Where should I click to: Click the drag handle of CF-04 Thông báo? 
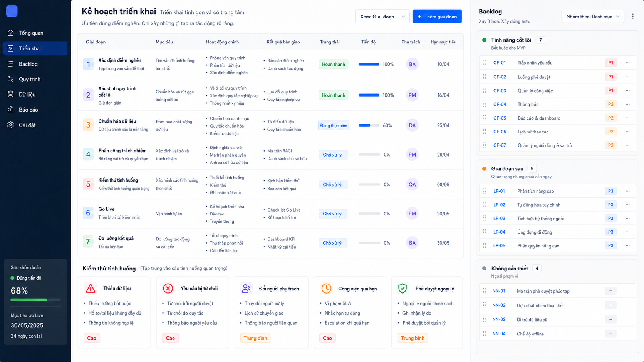(x=485, y=104)
